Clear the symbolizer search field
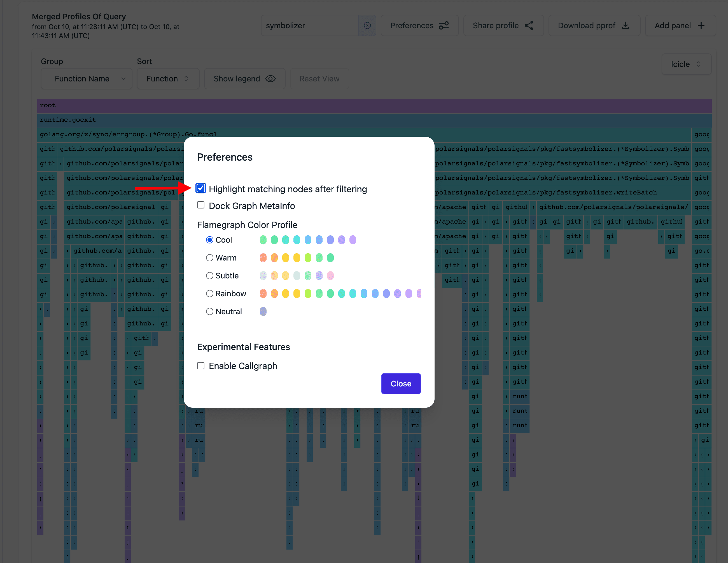The image size is (728, 563). coord(367,26)
